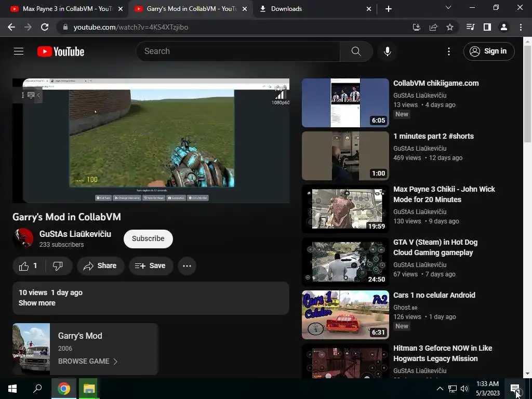Open Windows notification center
The image size is (532, 399).
(x=515, y=389)
